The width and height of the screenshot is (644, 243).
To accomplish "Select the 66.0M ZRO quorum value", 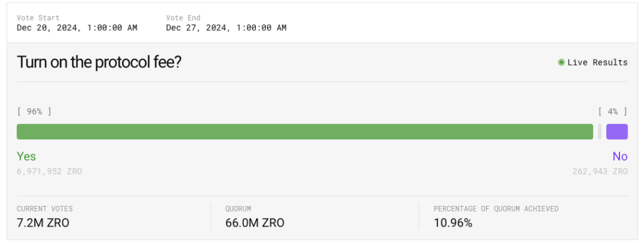I will (255, 223).
